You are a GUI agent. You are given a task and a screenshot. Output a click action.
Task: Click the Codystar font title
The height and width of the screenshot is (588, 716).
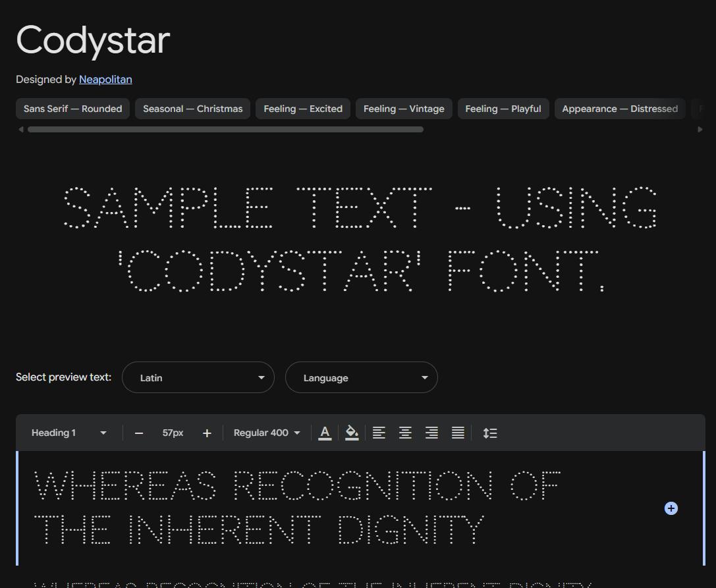[93, 41]
